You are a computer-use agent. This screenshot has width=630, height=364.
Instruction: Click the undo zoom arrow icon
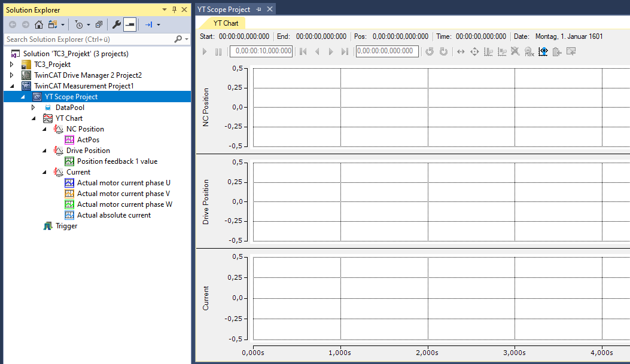click(x=430, y=51)
